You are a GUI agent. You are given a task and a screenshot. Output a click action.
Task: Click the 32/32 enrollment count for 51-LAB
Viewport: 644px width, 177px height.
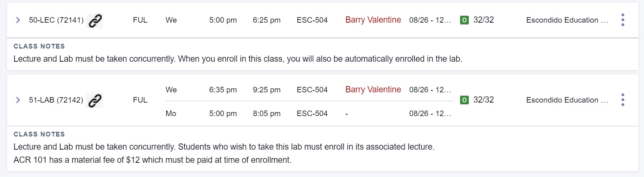483,100
